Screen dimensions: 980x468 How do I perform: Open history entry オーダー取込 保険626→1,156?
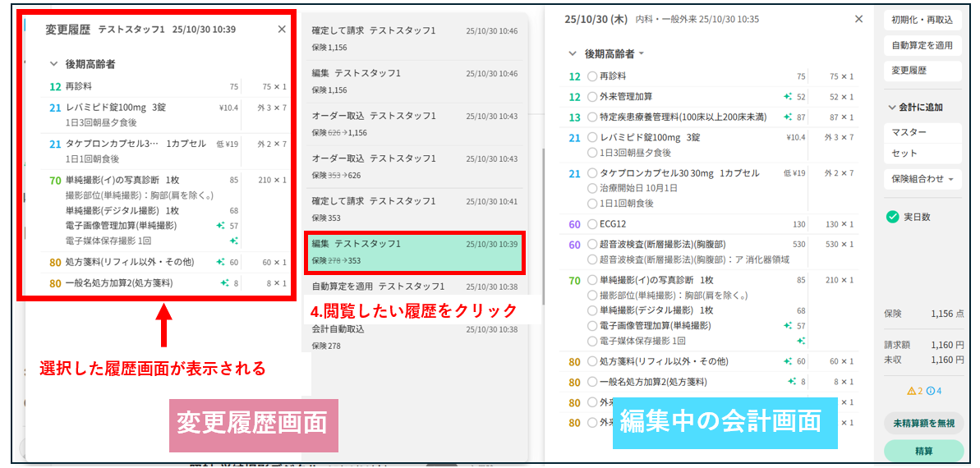[414, 124]
